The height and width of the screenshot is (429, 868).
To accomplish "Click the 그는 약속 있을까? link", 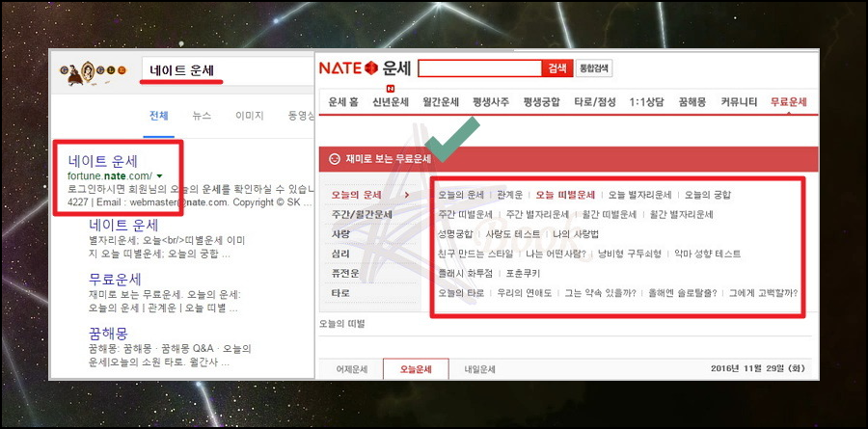I will coord(600,293).
